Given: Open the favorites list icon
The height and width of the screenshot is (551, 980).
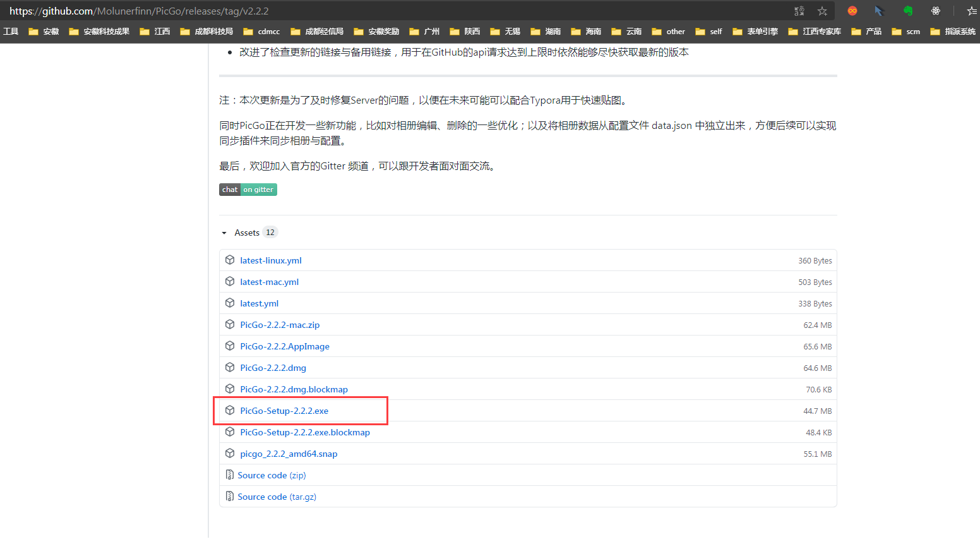Looking at the screenshot, I should click(x=971, y=11).
